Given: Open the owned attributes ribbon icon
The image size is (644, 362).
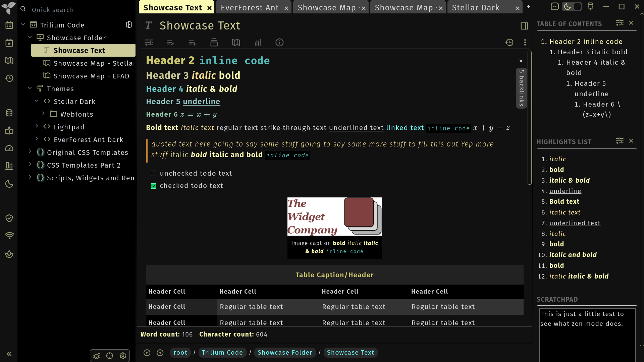Looking at the screenshot, I should pyautogui.click(x=193, y=43).
